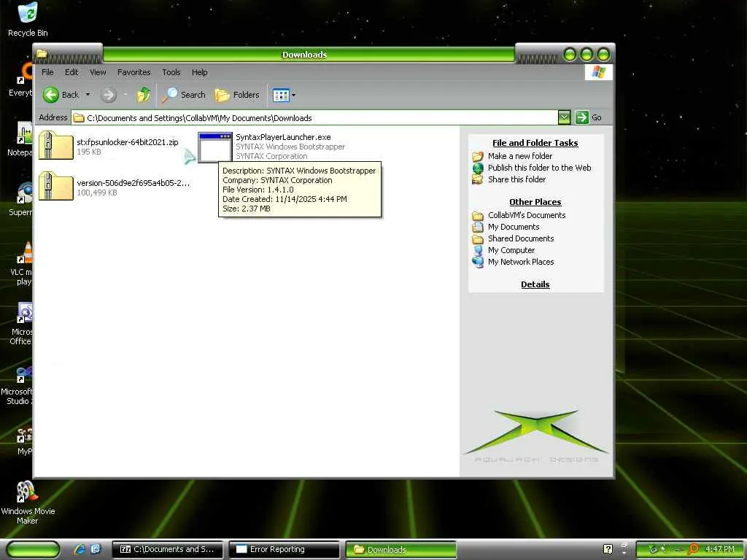Launch Internet Explorer from quick launch
Viewport: 747px width, 560px height.
tap(80, 549)
